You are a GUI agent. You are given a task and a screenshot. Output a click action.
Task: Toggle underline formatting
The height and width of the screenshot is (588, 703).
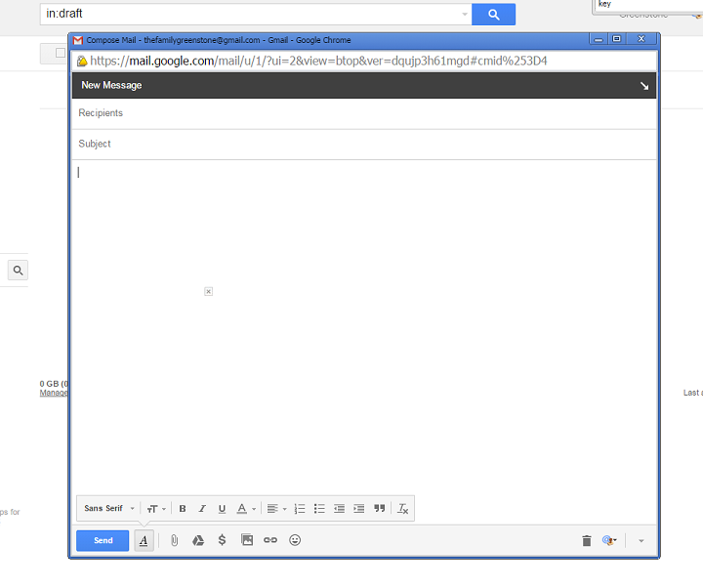pos(222,509)
